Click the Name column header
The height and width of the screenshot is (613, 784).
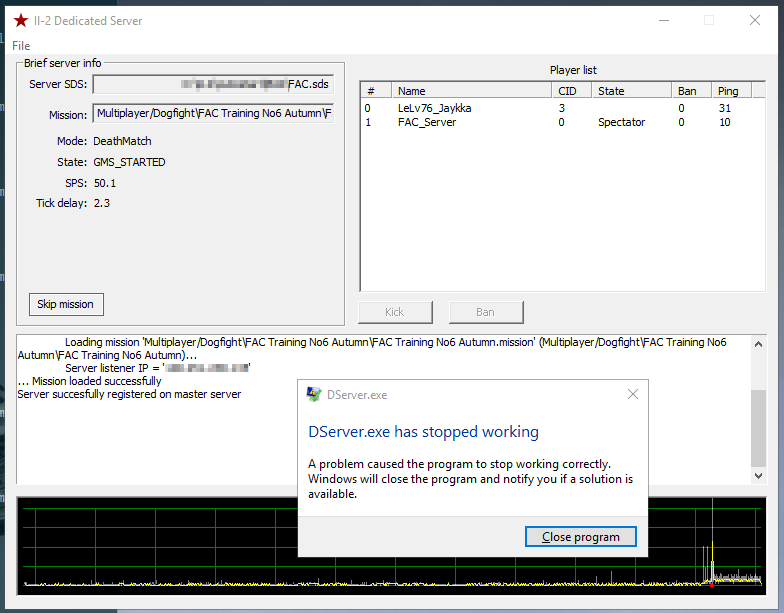tap(472, 90)
